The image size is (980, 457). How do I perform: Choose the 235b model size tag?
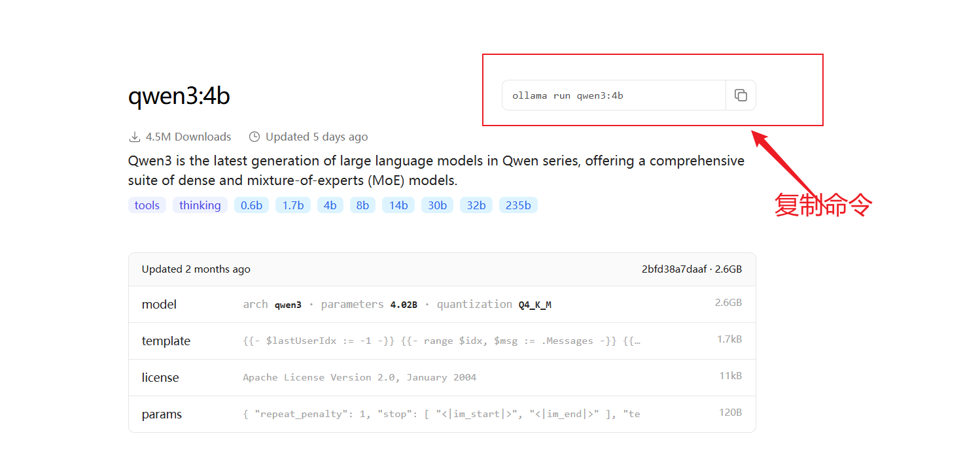coord(518,205)
